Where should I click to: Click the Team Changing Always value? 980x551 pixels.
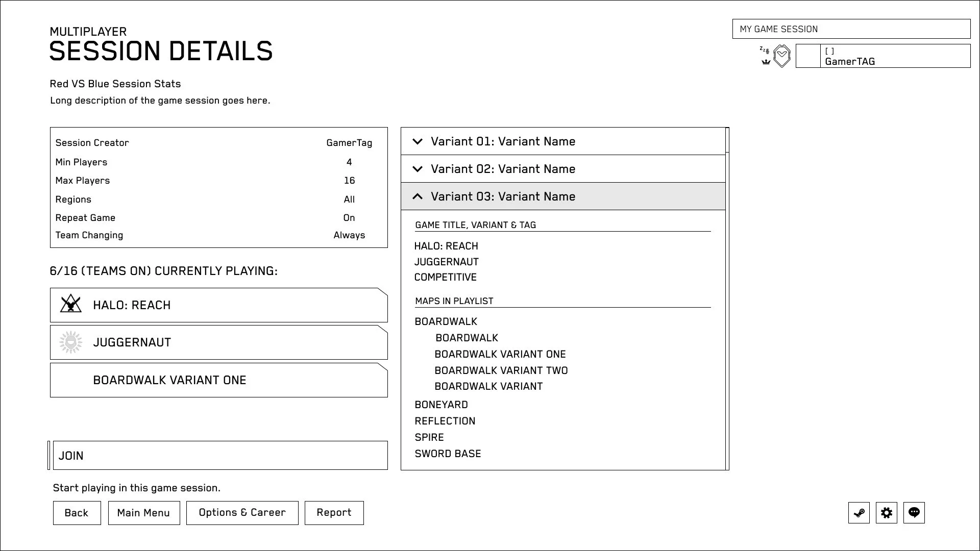(349, 235)
